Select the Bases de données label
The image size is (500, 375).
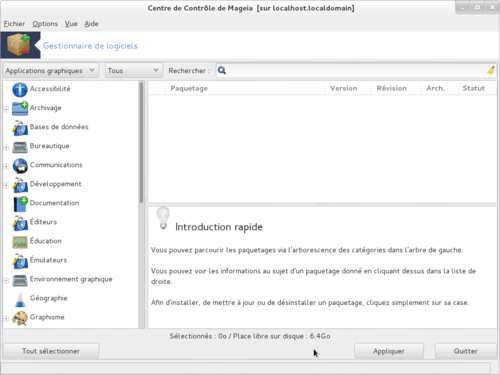[x=59, y=127]
